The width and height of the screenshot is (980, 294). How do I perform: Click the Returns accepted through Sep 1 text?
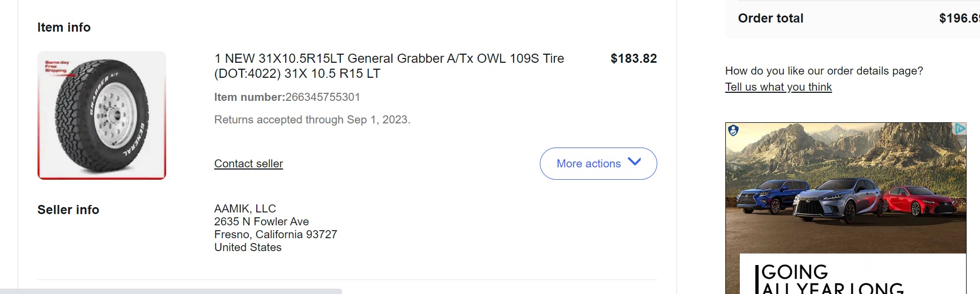click(x=312, y=120)
